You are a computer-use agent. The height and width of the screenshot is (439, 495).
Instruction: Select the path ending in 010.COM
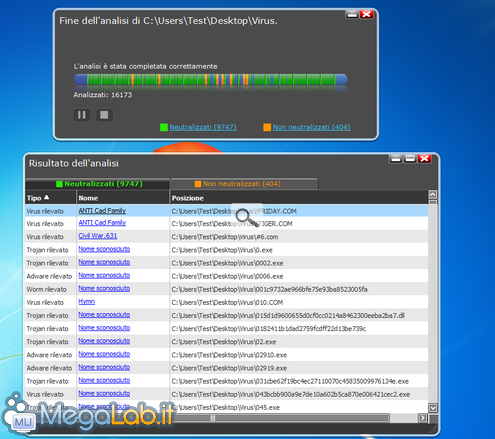point(227,303)
